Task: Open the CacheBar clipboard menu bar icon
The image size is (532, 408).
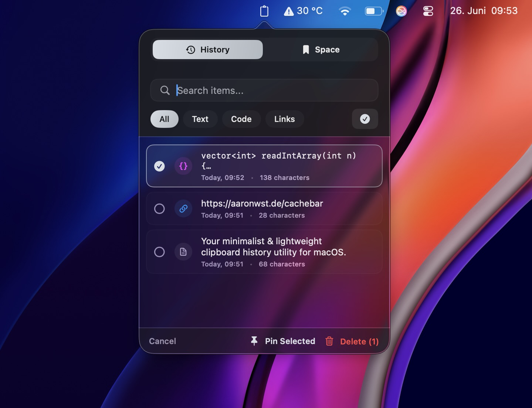Action: pos(264,11)
